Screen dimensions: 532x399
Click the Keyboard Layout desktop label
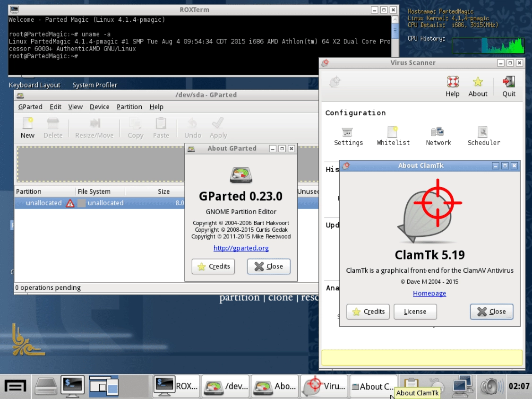(34, 85)
